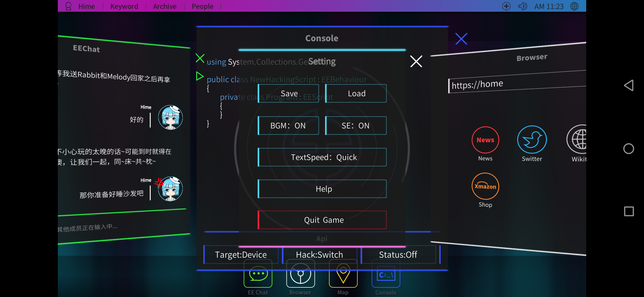This screenshot has height=297, width=644.
Task: Open the Keyword tab
Action: pos(124,6)
